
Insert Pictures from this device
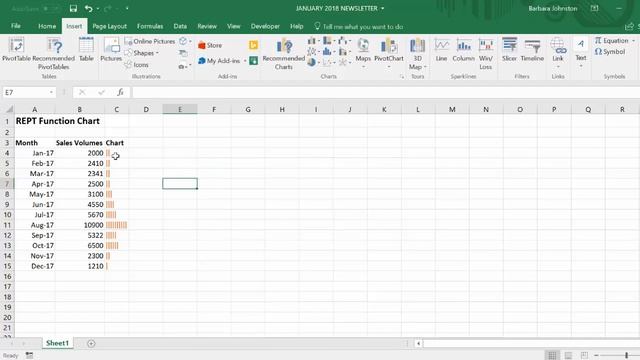point(111,50)
